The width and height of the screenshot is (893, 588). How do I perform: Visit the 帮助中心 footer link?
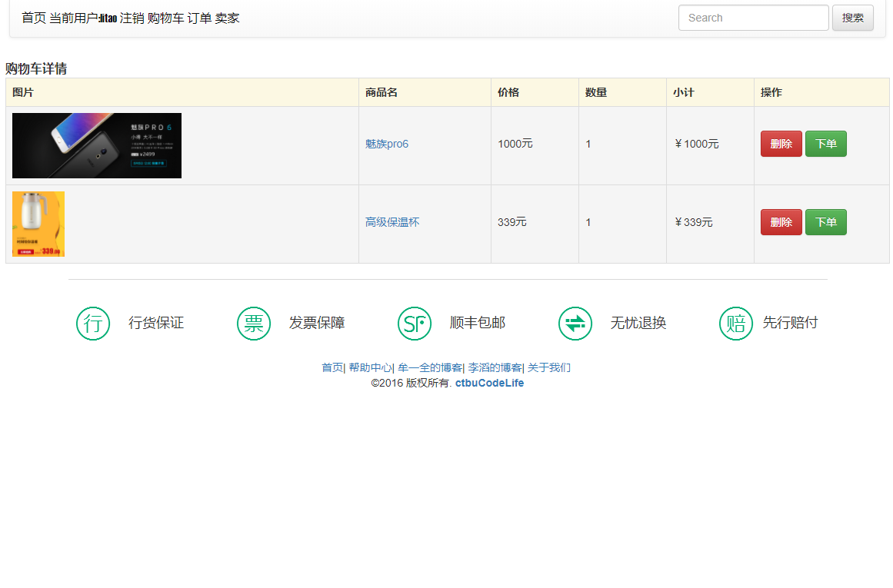tap(370, 367)
